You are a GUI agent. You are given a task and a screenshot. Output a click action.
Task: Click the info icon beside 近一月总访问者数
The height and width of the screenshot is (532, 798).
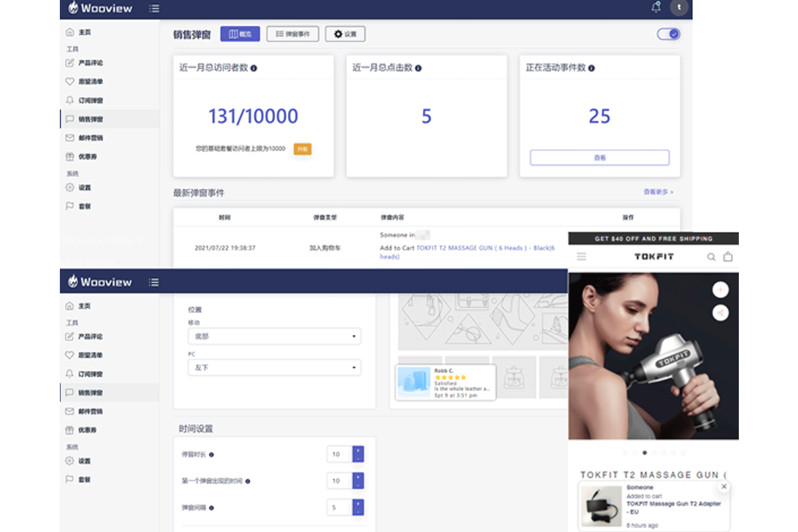(x=254, y=68)
